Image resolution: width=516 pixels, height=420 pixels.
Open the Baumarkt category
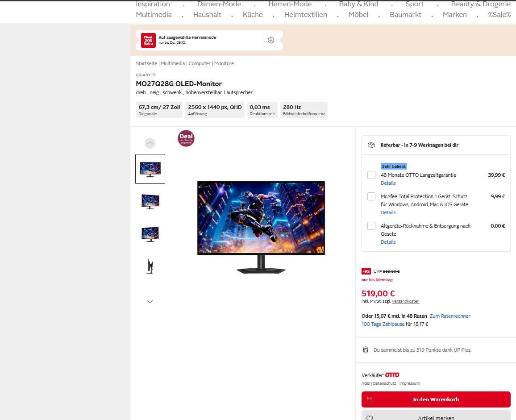pos(405,14)
